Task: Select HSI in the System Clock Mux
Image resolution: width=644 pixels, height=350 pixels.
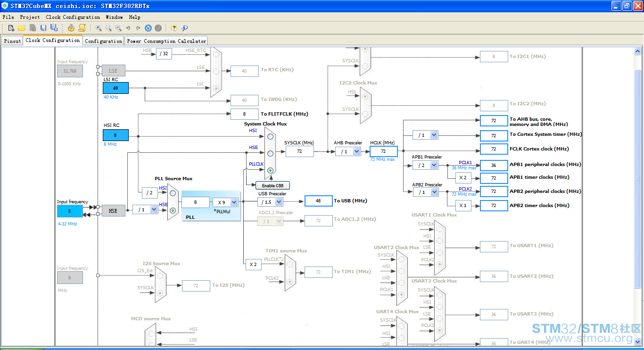Action: click(270, 136)
